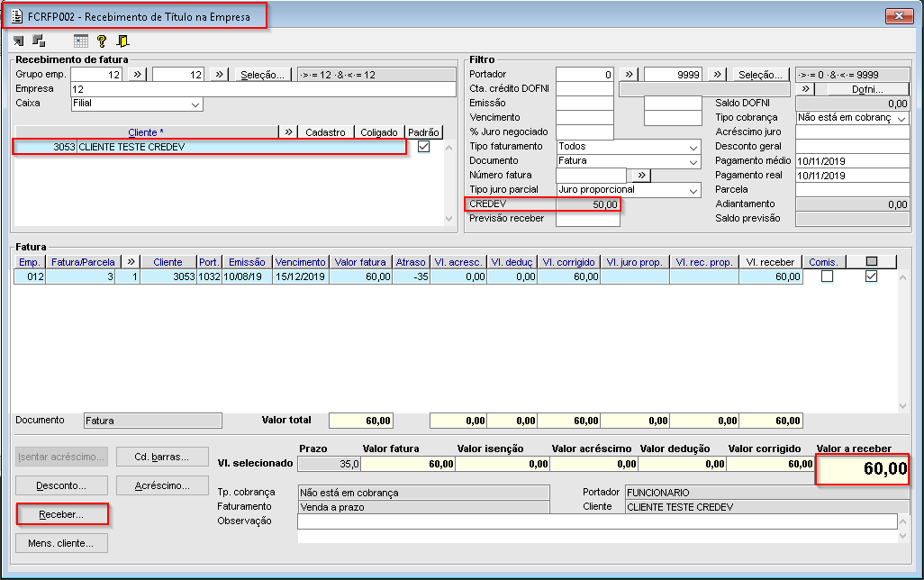Click the Pagamento real date field

point(852,175)
